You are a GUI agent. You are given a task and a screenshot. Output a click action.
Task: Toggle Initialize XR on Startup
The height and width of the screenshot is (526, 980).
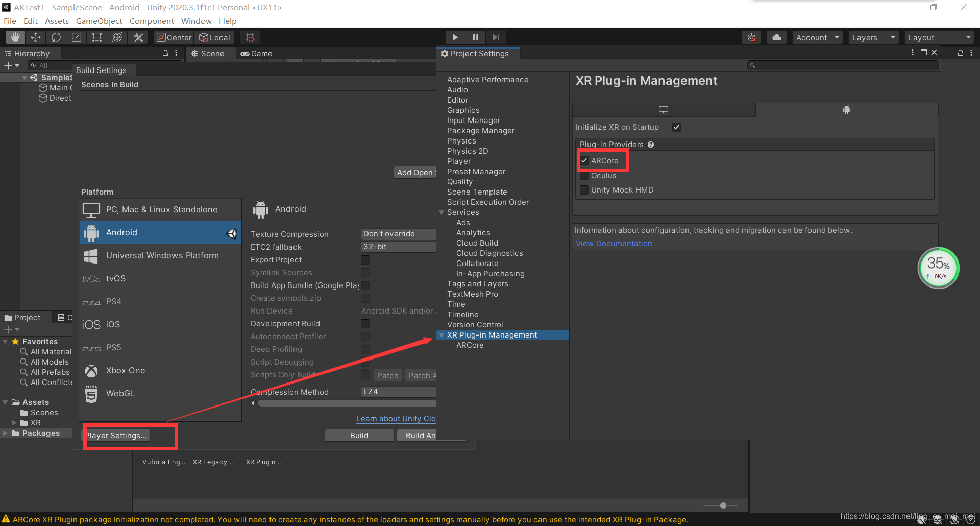[676, 127]
